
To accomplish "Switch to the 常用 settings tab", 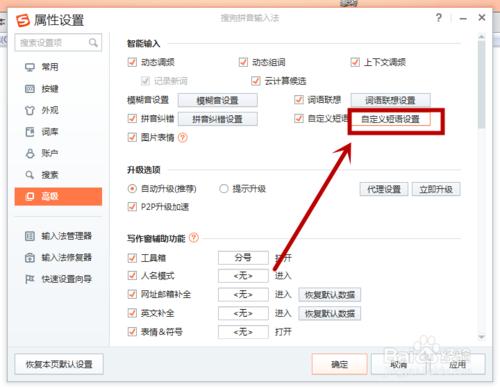I will coord(58,67).
